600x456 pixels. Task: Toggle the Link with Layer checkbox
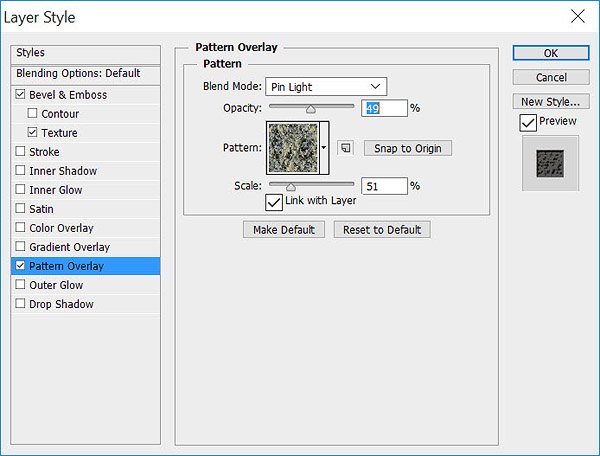tap(274, 202)
